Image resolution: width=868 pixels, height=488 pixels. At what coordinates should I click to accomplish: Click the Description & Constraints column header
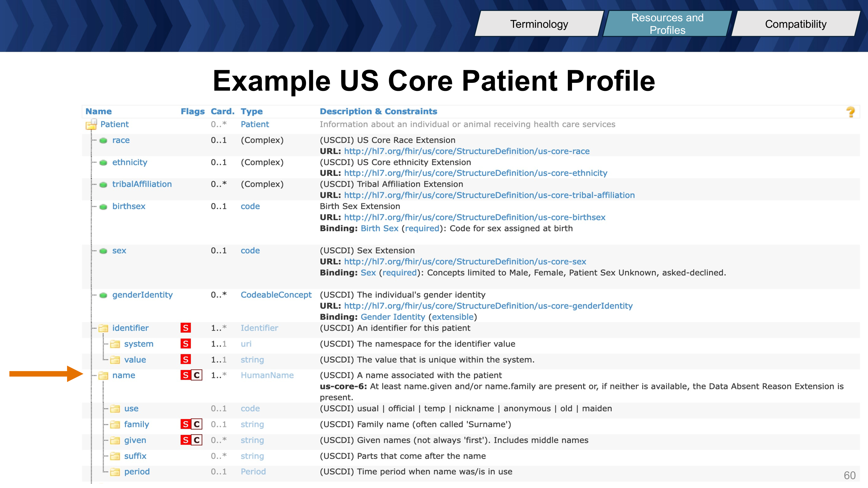click(x=378, y=111)
